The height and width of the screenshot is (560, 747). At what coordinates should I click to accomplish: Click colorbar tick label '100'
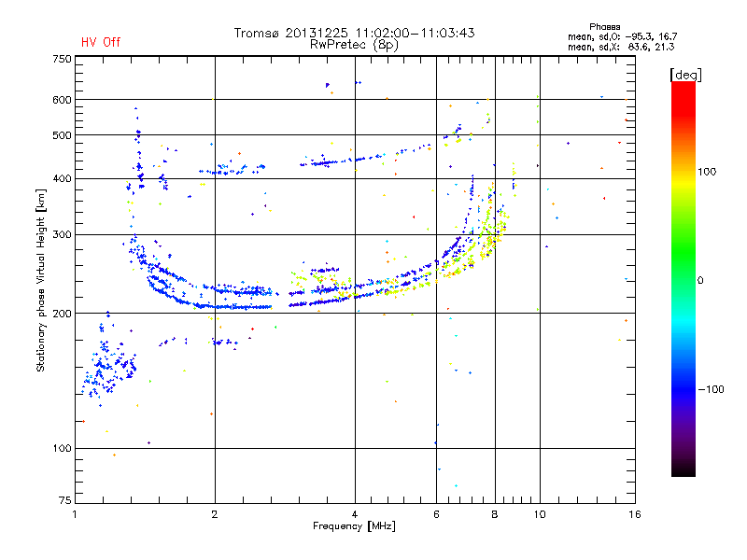tap(707, 172)
